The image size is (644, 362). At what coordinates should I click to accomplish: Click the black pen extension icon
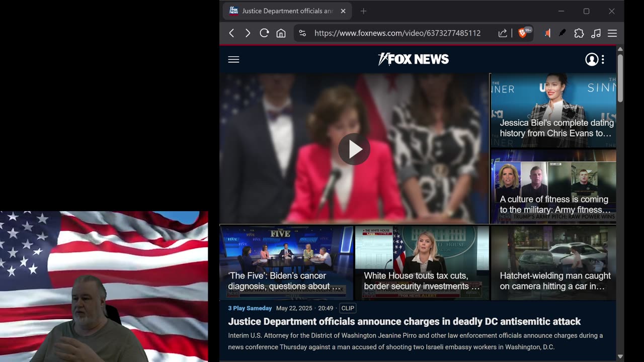[562, 33]
